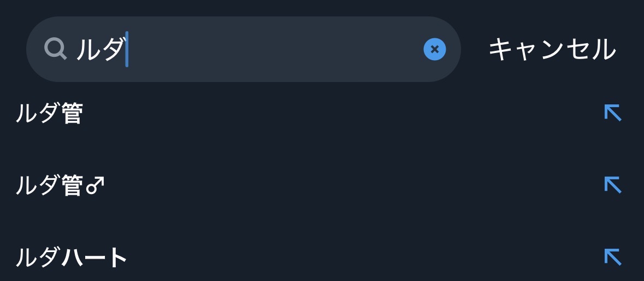Clear the search text with the X button
Screen dimensions: 644x281
point(434,49)
